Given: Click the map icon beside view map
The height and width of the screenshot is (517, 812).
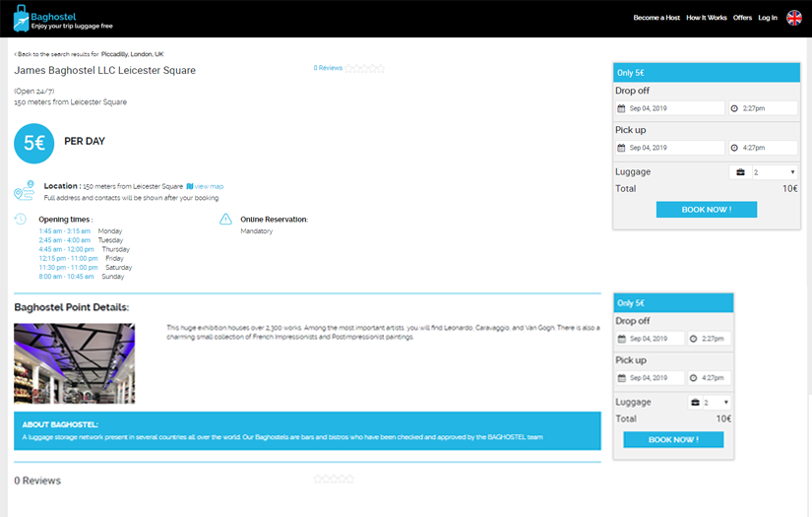Looking at the screenshot, I should 190,186.
